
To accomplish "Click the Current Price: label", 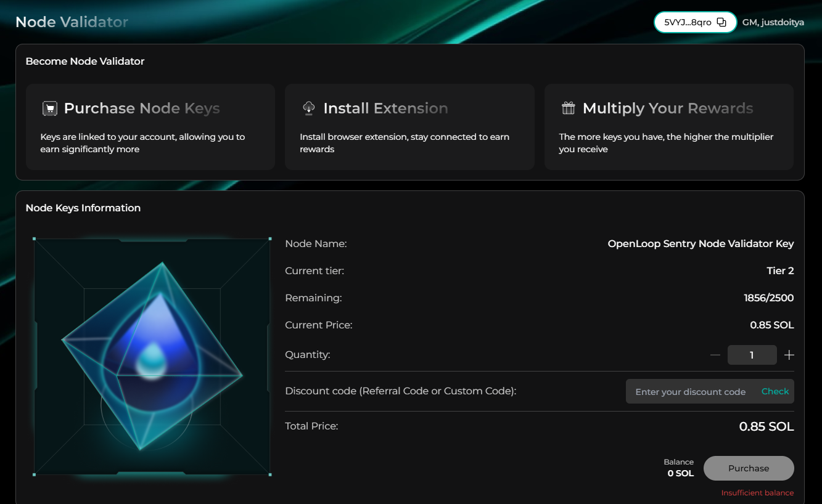I will 319,325.
